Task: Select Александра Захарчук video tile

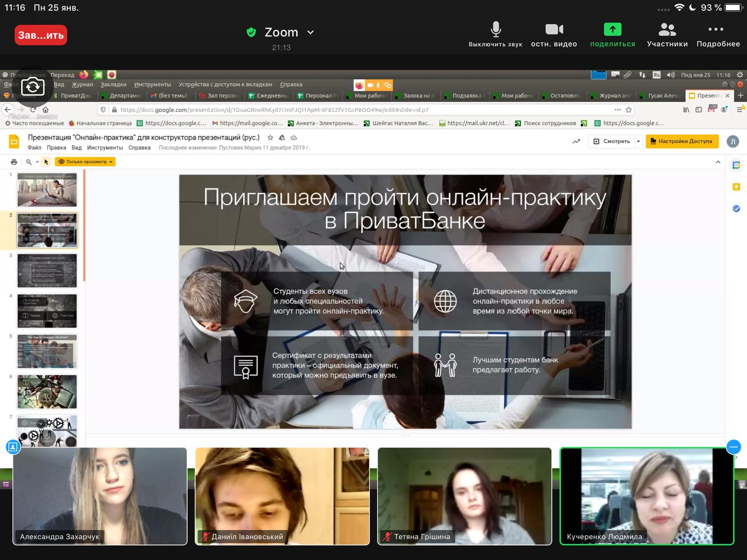Action: (100, 496)
